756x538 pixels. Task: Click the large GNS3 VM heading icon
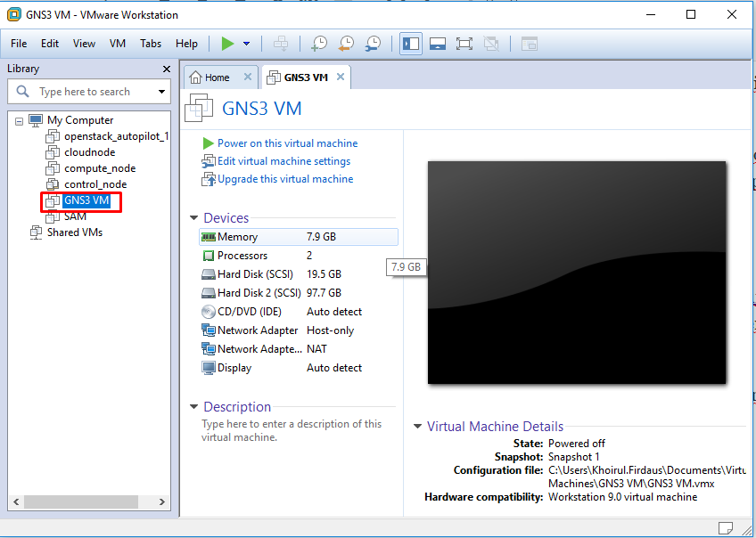pyautogui.click(x=199, y=108)
